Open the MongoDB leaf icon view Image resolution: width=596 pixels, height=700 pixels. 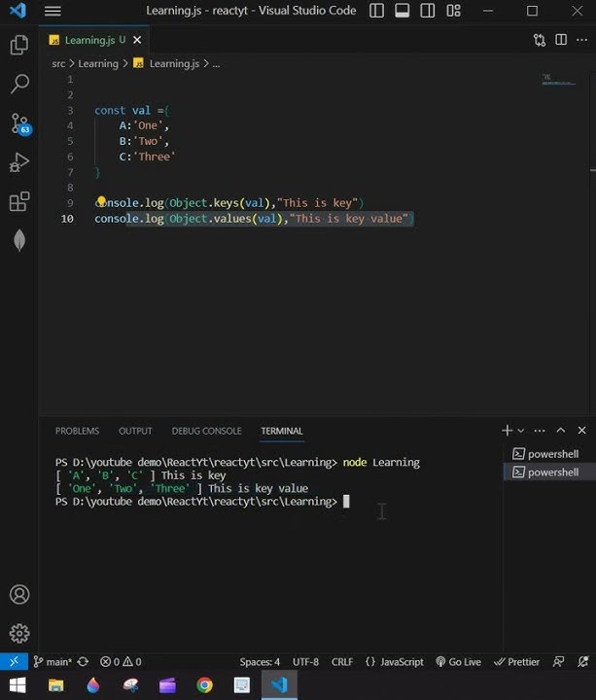[x=18, y=241]
